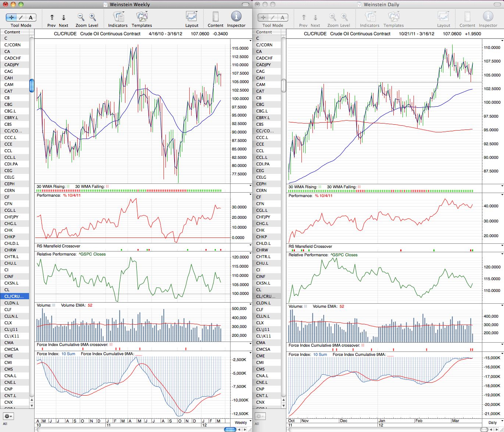Choose CHK in the Daily window symbol list
This screenshot has height=432, width=504.
point(267,230)
